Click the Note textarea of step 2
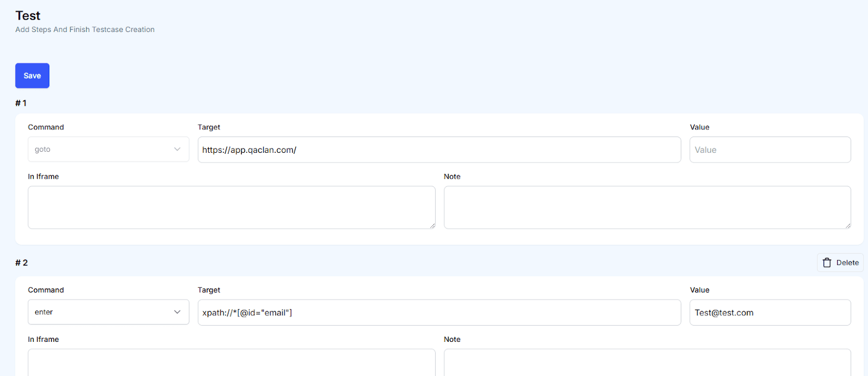Viewport: 868px width, 376px height. tap(647, 362)
